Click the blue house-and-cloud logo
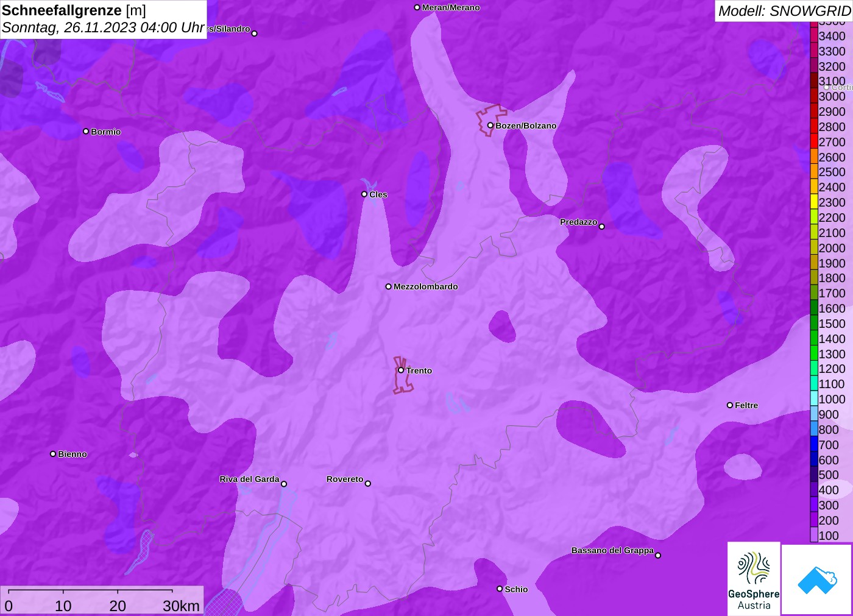This screenshot has width=853, height=616. click(817, 579)
